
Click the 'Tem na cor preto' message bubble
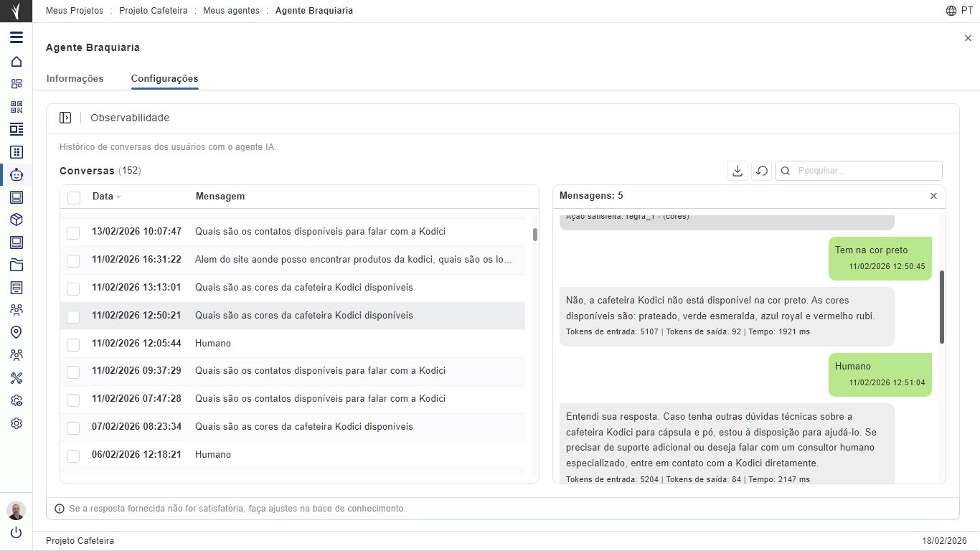click(x=880, y=258)
